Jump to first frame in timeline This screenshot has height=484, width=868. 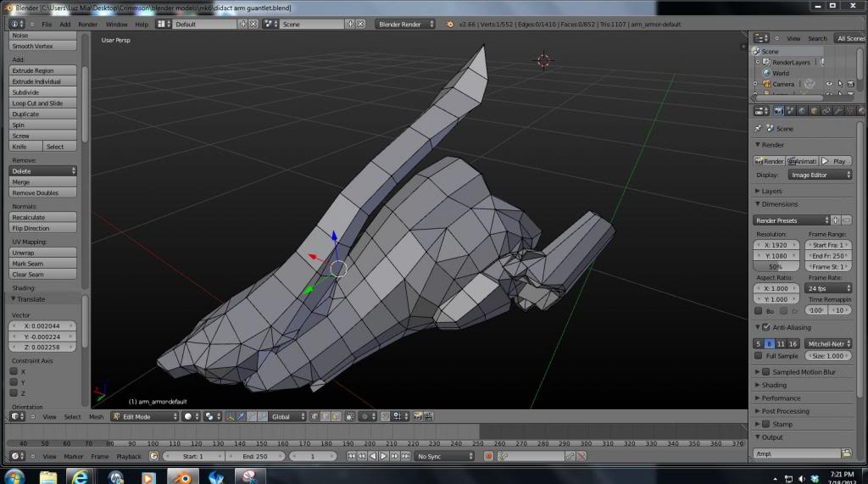[351, 456]
